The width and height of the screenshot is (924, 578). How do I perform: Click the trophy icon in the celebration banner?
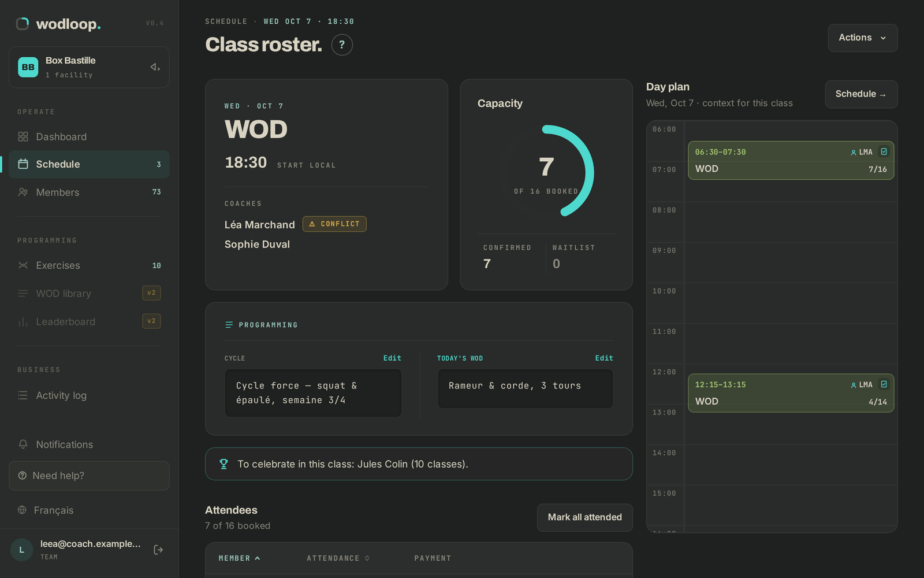point(223,464)
